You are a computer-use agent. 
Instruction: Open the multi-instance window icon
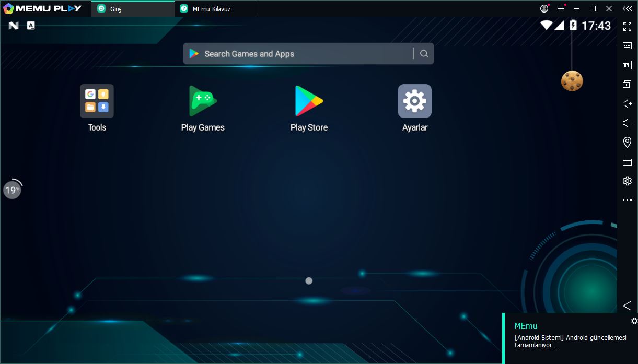click(x=627, y=84)
